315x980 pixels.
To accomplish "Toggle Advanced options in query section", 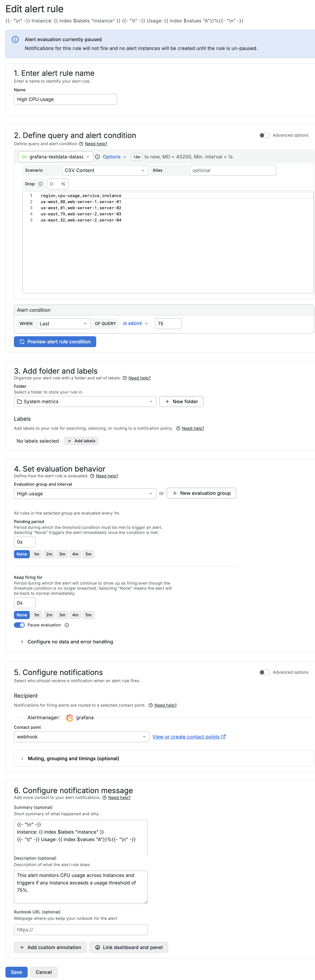I will click(x=264, y=135).
